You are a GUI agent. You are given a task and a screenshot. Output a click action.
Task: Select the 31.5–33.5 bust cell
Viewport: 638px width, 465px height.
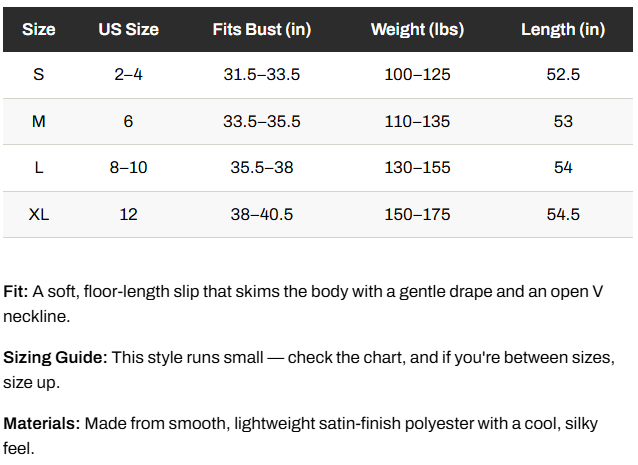[x=262, y=74]
